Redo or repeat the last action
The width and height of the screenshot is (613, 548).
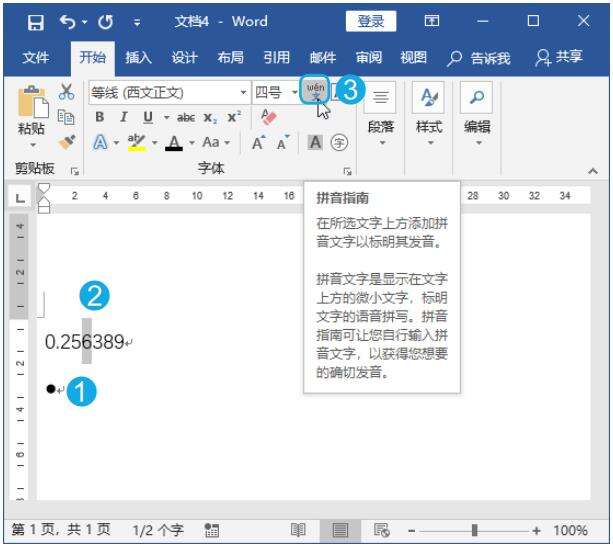click(106, 22)
